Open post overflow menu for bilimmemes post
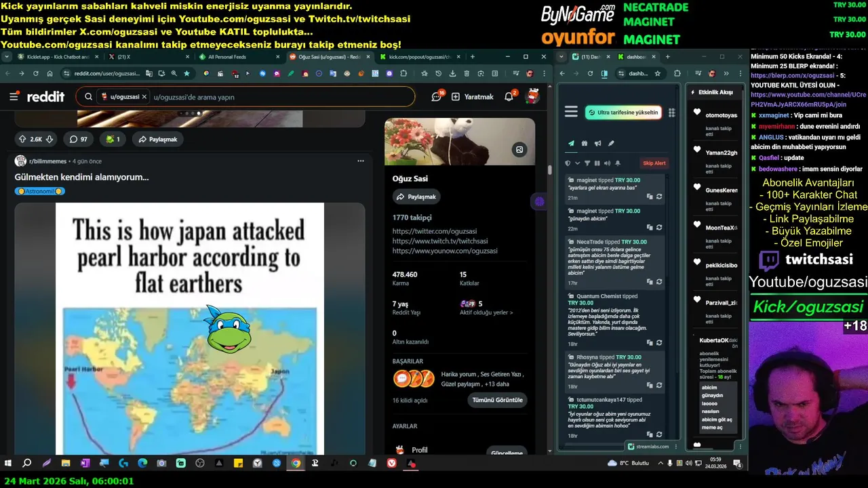Screen dimensions: 868x488 coord(361,161)
